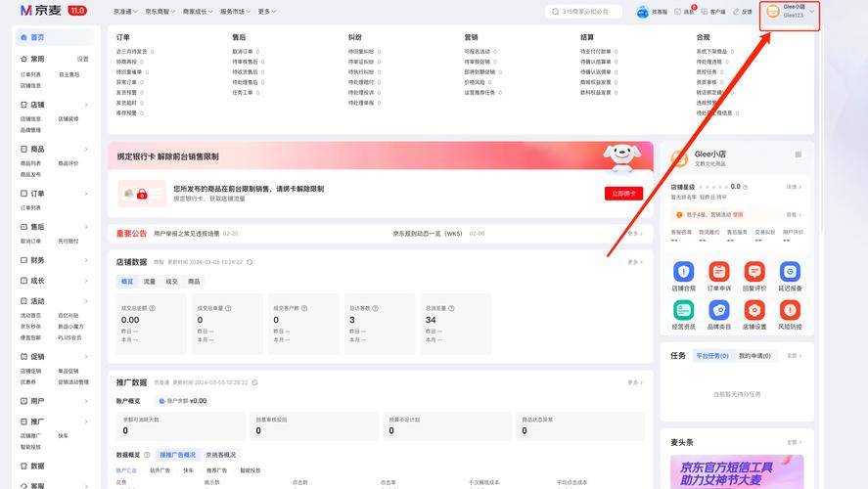The width and height of the screenshot is (868, 489).
Task: Click help icon next to 成交总金额
Action: 153,308
